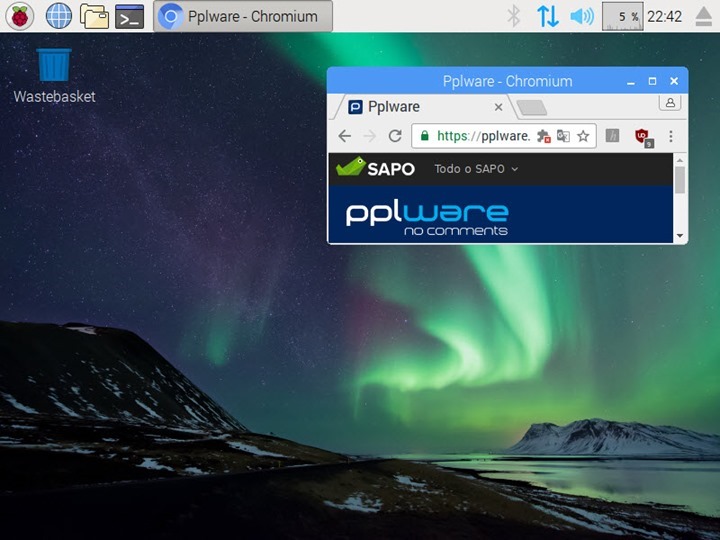Launch the web browser from the panel

tap(59, 16)
